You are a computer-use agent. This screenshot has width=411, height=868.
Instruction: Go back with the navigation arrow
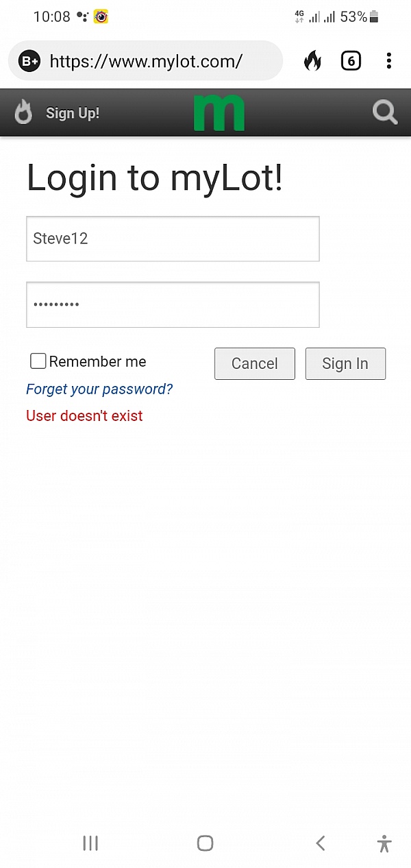pos(320,843)
